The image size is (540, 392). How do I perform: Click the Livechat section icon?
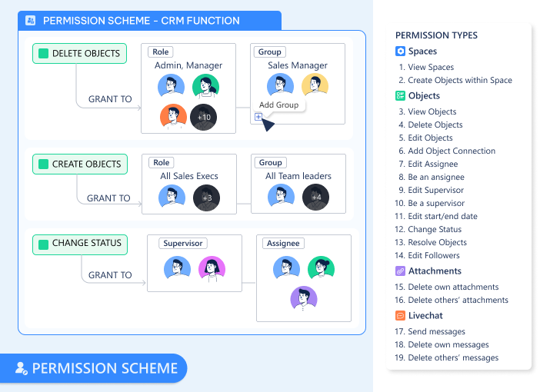coord(400,316)
